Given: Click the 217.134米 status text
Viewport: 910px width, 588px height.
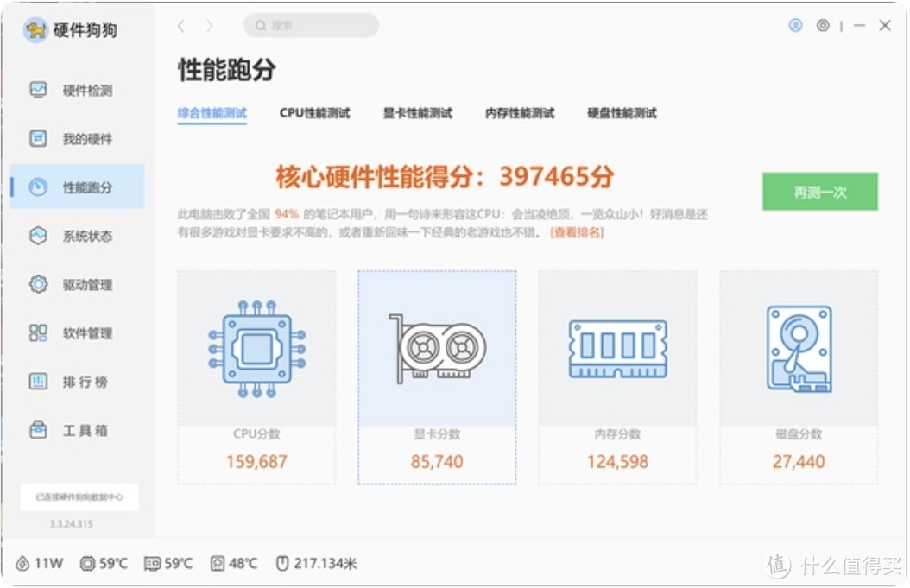Looking at the screenshot, I should click(325, 563).
